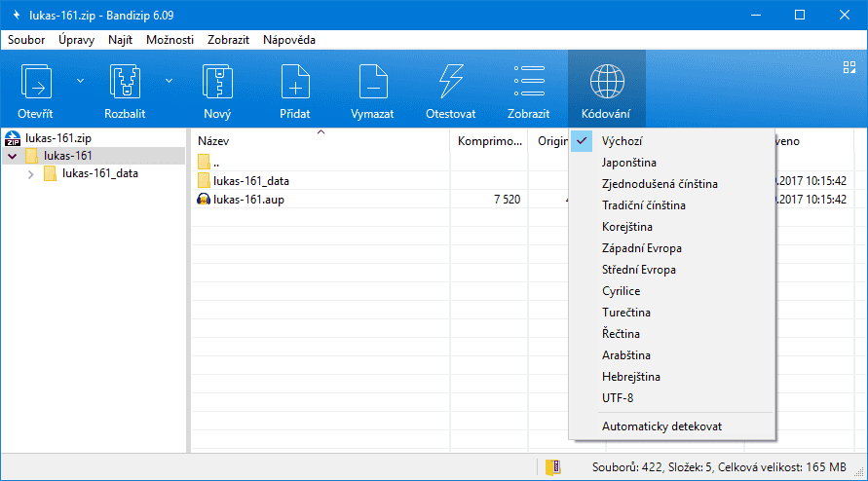
Task: Click the Kódování globe icon
Action: point(607,82)
